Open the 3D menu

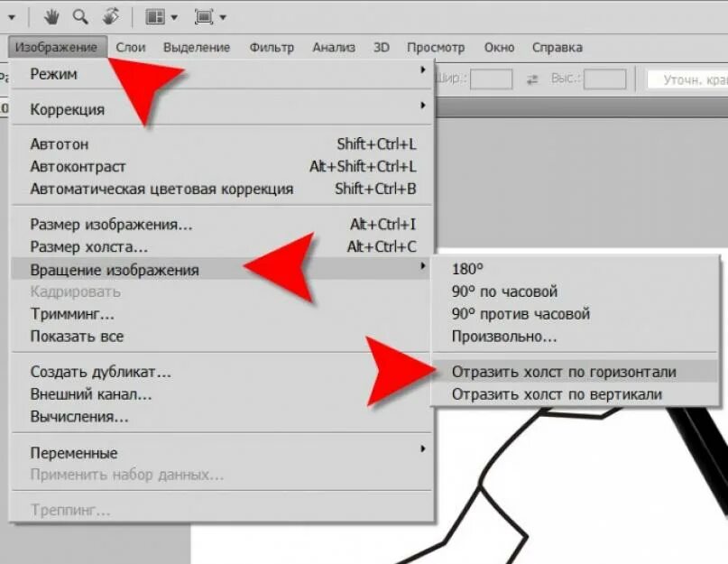point(382,48)
